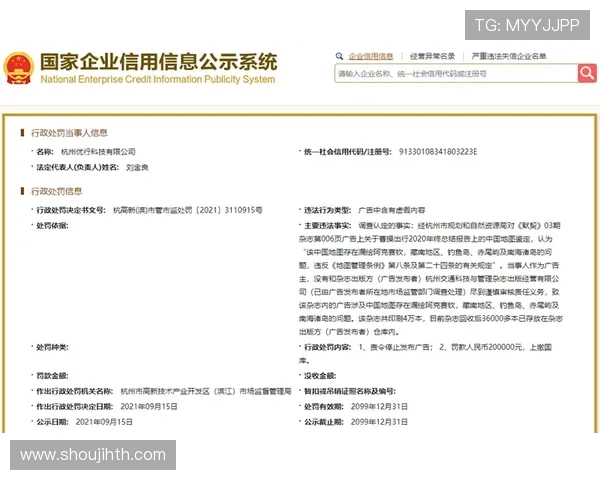
Task: Click the 暂扣或吊销证照名称及编号 label
Action: point(350,391)
